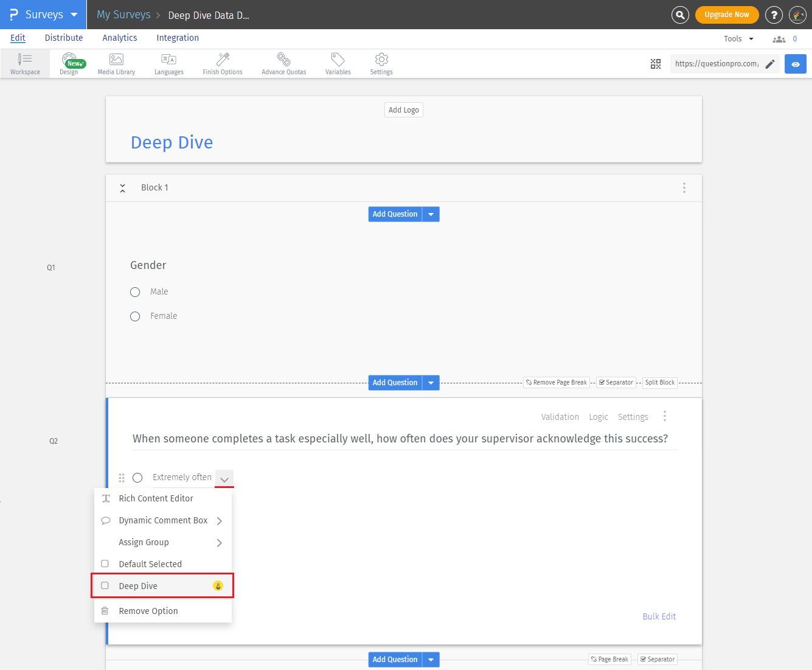The width and height of the screenshot is (812, 670).
Task: Open Add Question dropdown arrow below Gender
Action: tap(431, 383)
